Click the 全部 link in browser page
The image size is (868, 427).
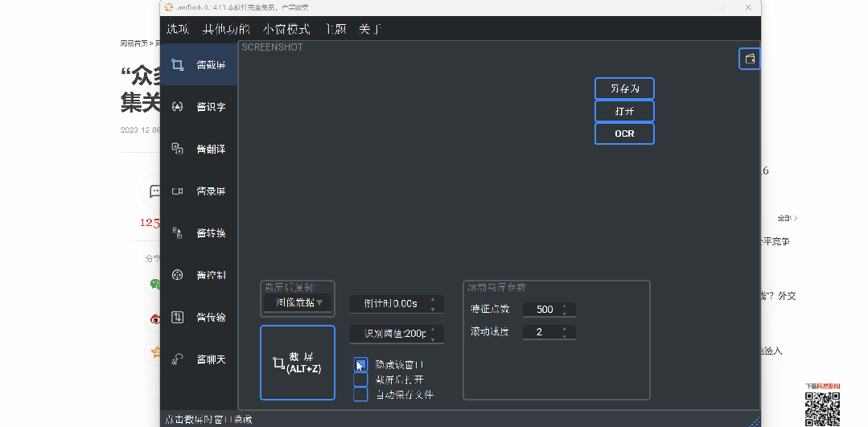tap(787, 219)
